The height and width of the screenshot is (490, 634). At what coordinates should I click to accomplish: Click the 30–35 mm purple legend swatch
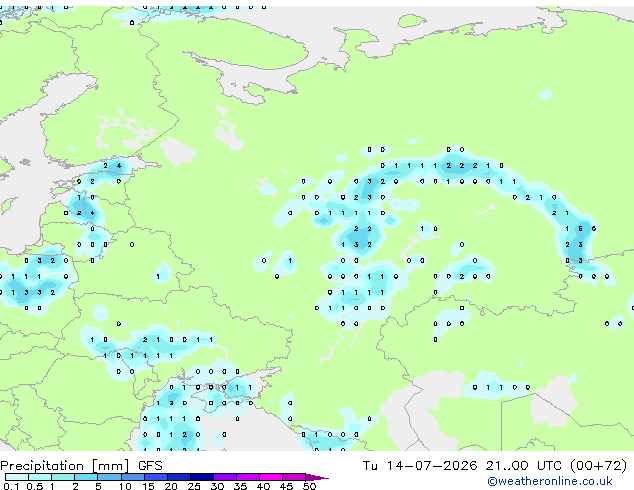point(225,477)
